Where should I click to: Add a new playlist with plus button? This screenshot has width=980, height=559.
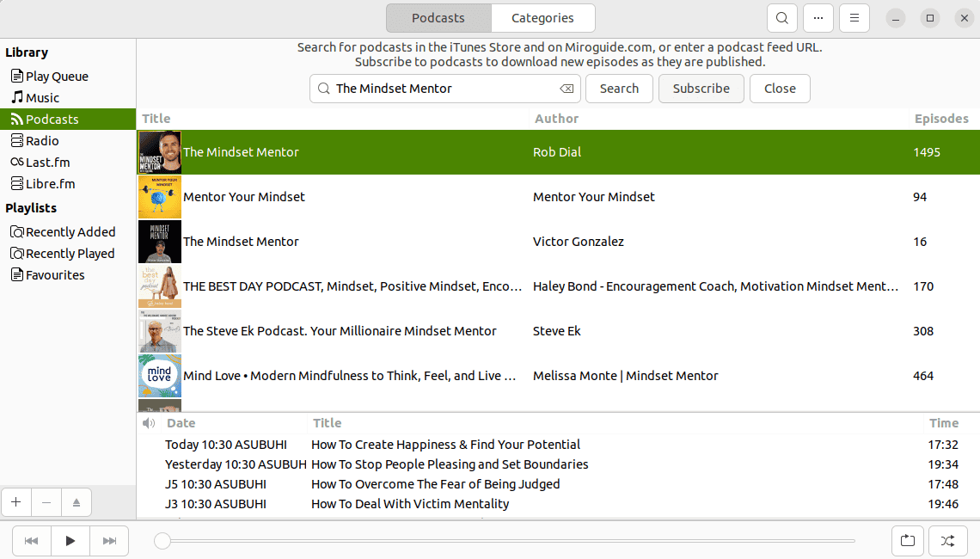15,502
